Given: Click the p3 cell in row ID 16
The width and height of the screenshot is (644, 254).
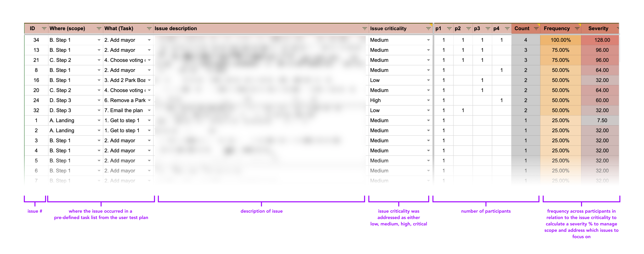Looking at the screenshot, I should point(482,80).
